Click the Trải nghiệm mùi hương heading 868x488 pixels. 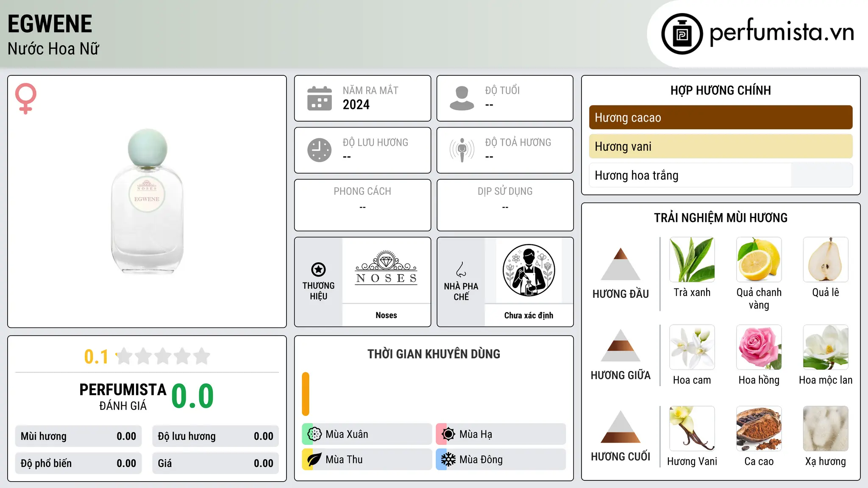tap(721, 218)
